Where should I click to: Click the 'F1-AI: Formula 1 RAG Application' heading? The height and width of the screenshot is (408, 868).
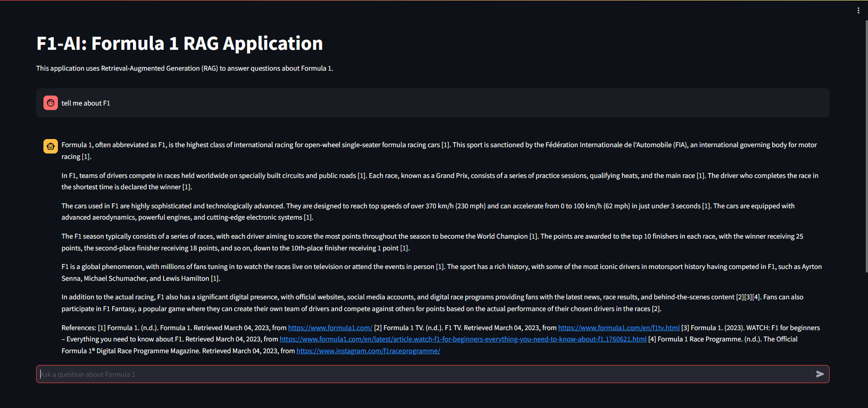180,43
